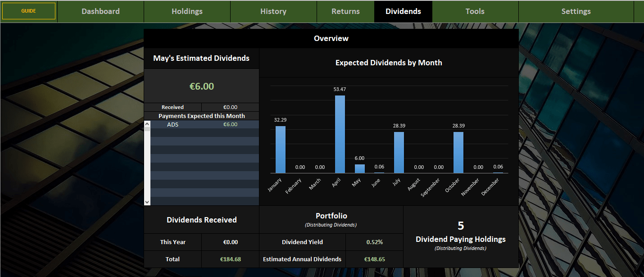
Task: Open the Tools tab
Action: (x=475, y=11)
